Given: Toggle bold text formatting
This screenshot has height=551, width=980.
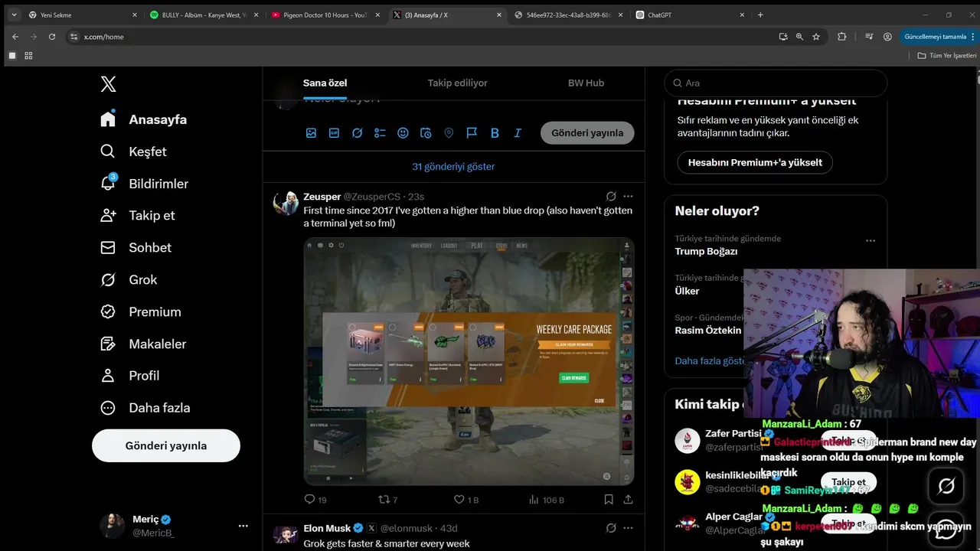Looking at the screenshot, I should (495, 132).
